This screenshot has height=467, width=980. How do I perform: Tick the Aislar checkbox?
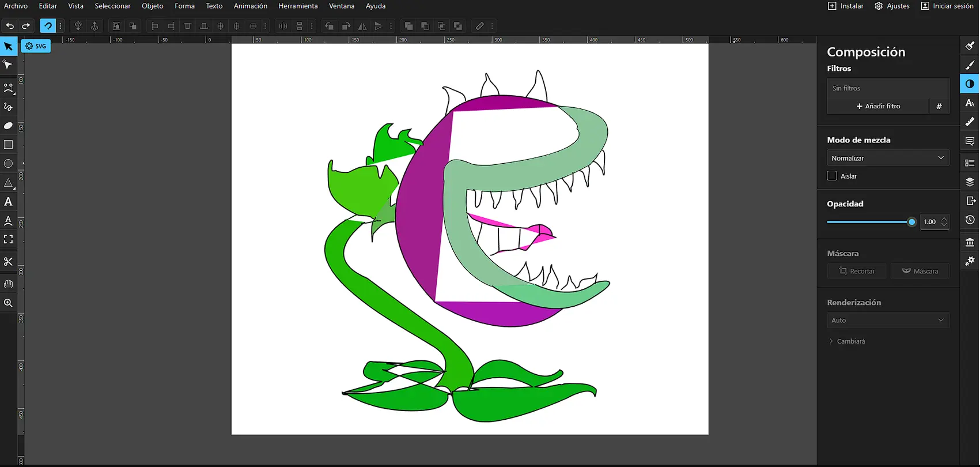pos(832,176)
